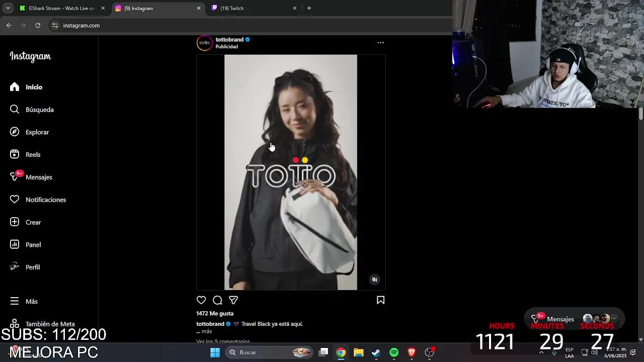Open tab search dropdown arrow in Chrome
644x362 pixels.
[8, 8]
